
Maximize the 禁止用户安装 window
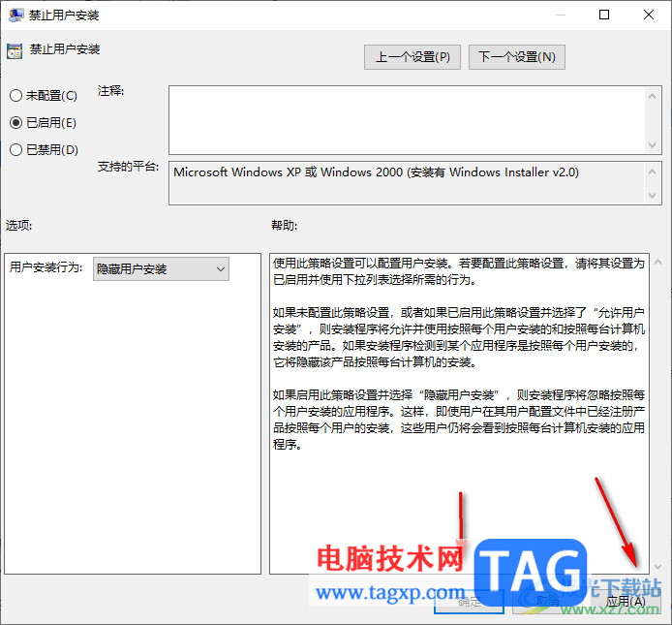pos(604,15)
